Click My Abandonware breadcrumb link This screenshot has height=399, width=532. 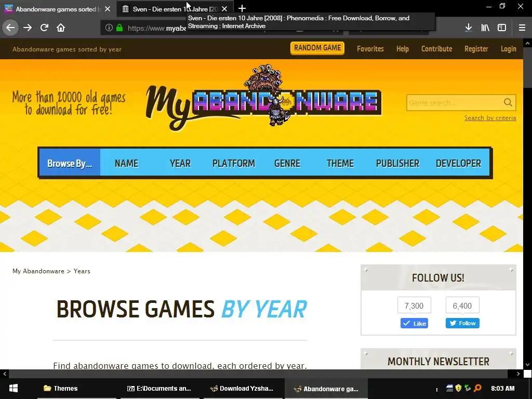pos(38,271)
